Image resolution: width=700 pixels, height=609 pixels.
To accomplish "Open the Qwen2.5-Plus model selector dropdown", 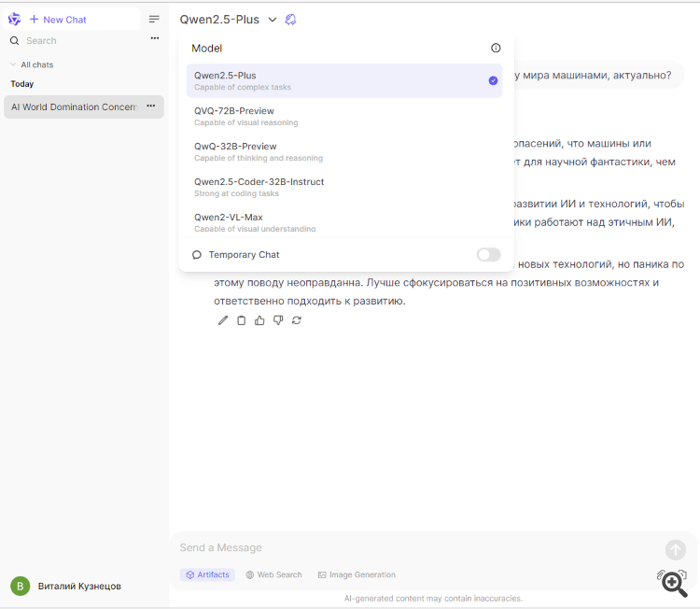I will tap(228, 20).
